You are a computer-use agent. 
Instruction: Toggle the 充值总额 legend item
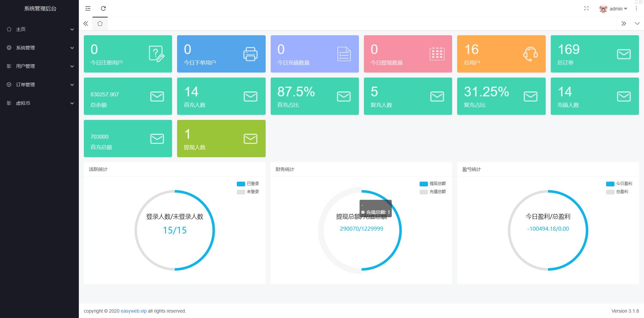coord(433,192)
